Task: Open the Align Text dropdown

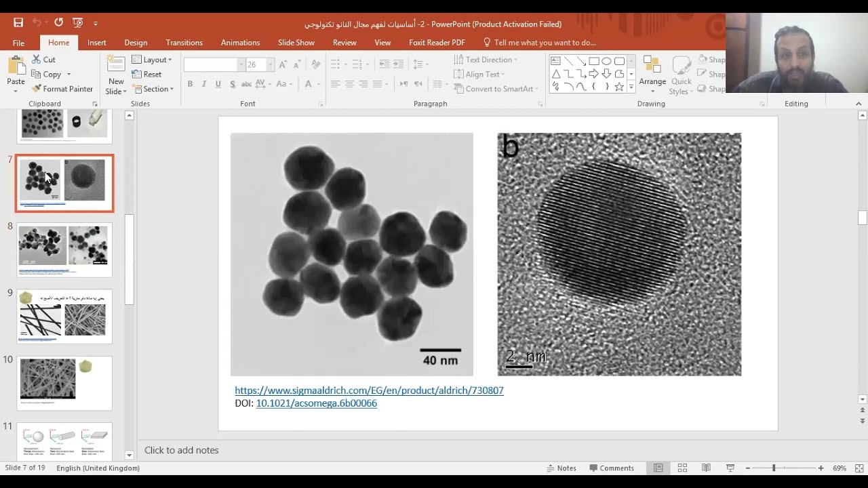Action: click(481, 75)
